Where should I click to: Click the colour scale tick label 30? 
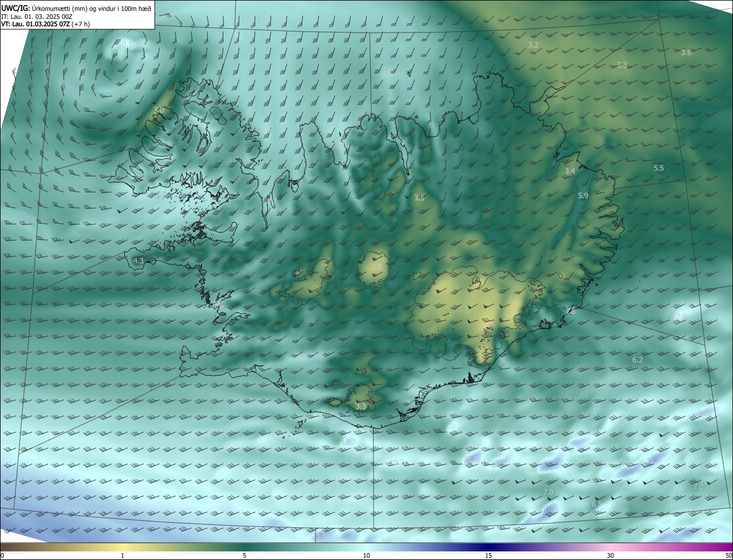(x=610, y=555)
